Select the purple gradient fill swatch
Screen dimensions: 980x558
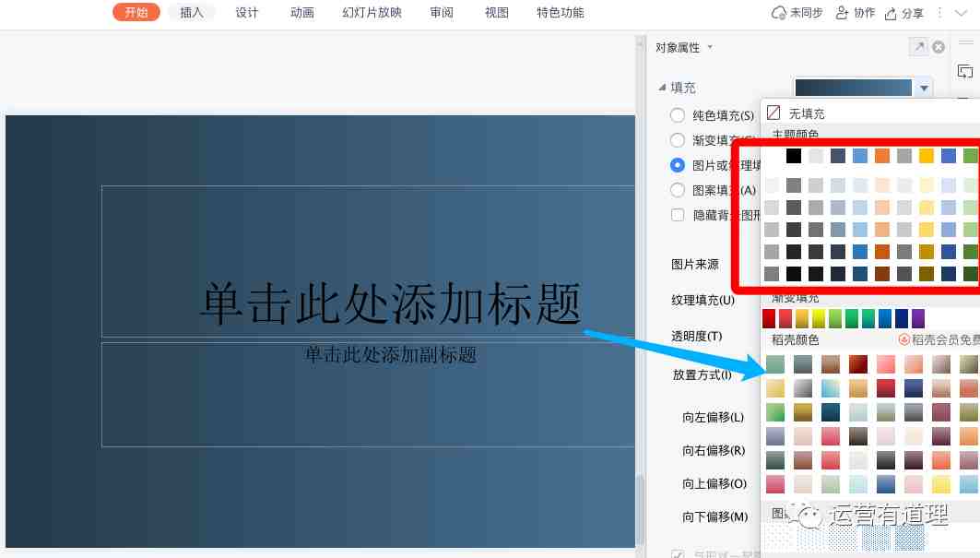918,318
